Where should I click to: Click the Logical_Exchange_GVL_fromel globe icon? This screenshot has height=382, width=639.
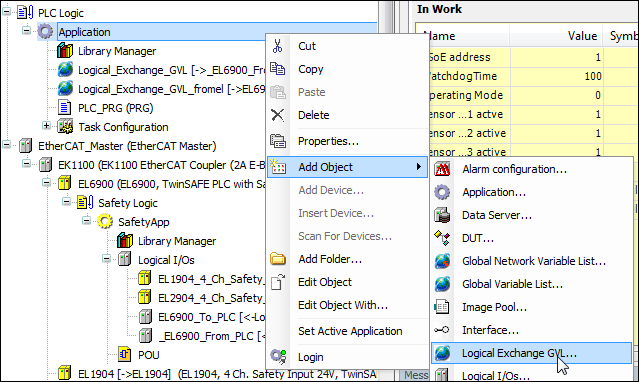coord(65,88)
